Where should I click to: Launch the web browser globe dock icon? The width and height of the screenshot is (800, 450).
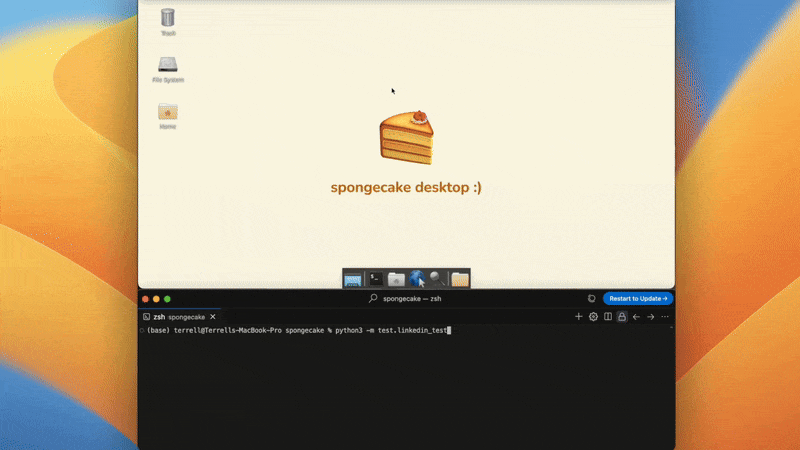[417, 279]
